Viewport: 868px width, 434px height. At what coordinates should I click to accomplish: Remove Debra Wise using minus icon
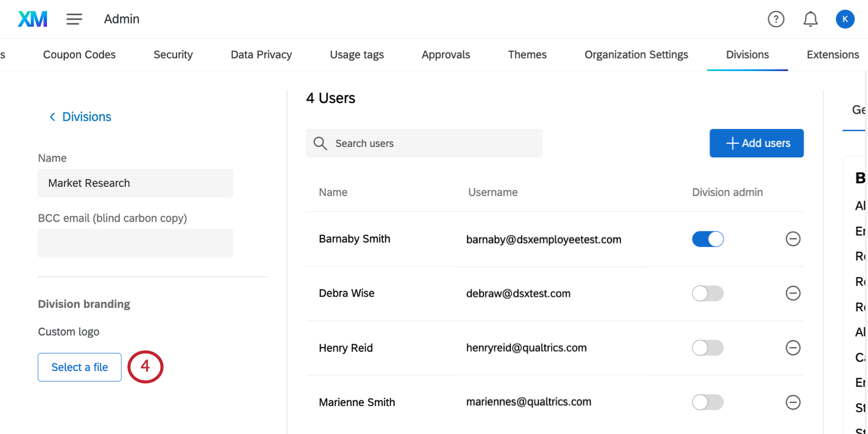point(792,293)
